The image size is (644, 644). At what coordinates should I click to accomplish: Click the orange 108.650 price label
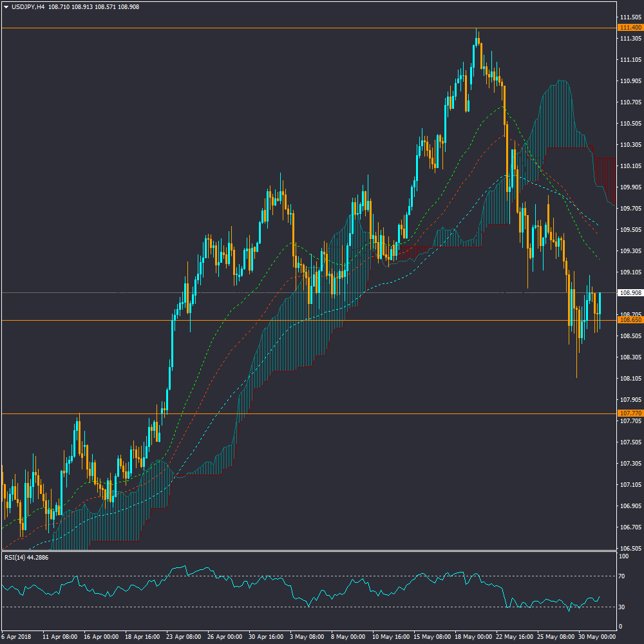(x=629, y=320)
